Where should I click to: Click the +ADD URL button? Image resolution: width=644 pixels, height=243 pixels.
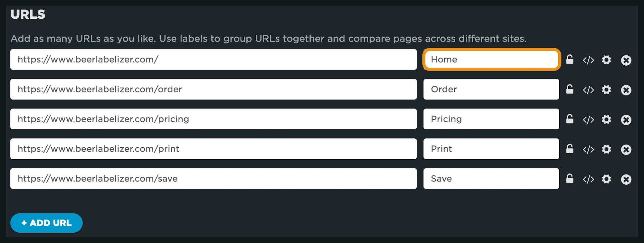tap(46, 223)
